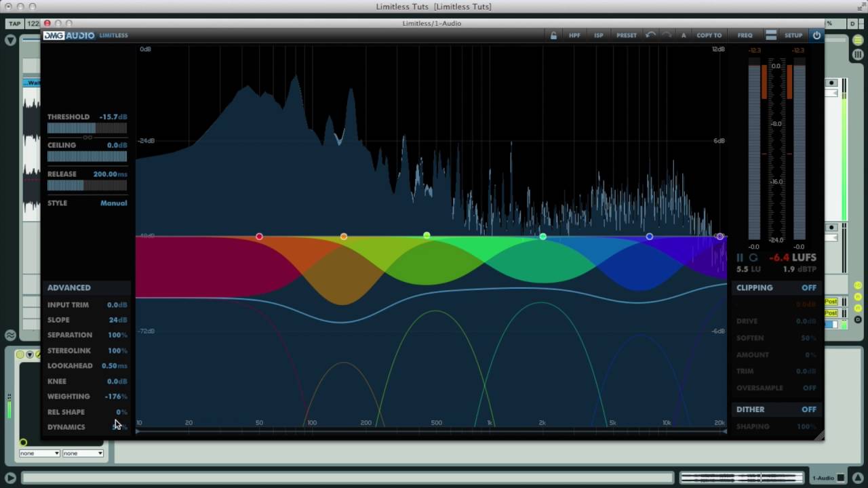Click the D button at Ableton's top right
Screen dimensions: 868x488
pos(853,24)
